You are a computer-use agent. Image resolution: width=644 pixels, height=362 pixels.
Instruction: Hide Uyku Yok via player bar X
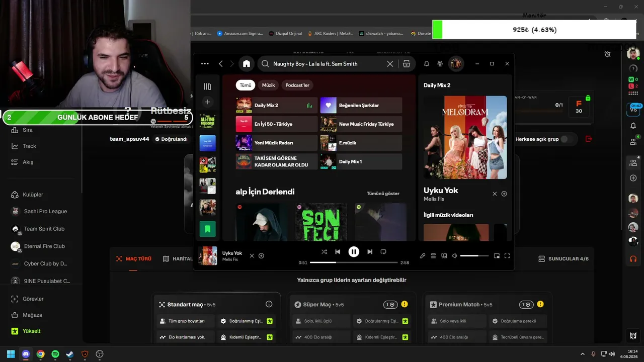(252, 256)
